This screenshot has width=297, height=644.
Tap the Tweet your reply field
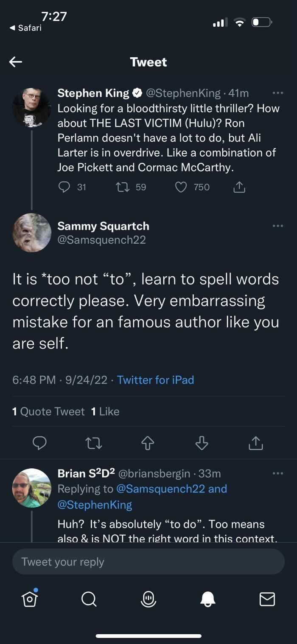pyautogui.click(x=148, y=562)
